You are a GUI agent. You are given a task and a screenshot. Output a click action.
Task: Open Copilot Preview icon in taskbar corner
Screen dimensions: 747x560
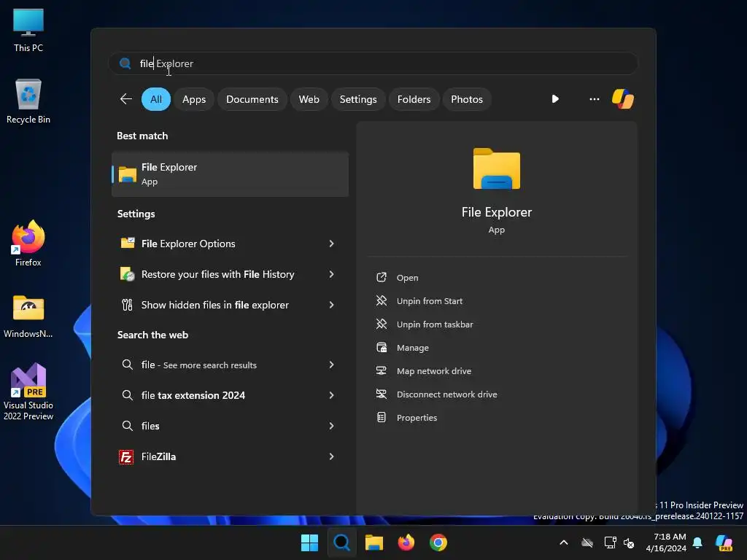[x=724, y=542]
